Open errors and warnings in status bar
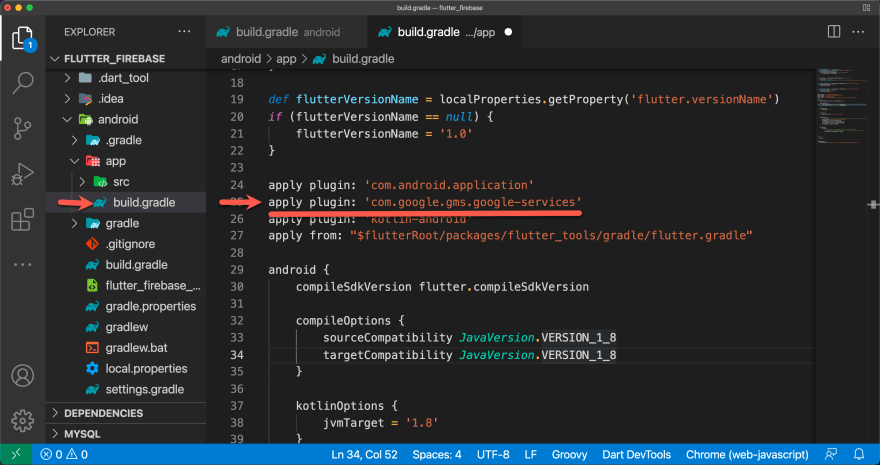 click(65, 454)
